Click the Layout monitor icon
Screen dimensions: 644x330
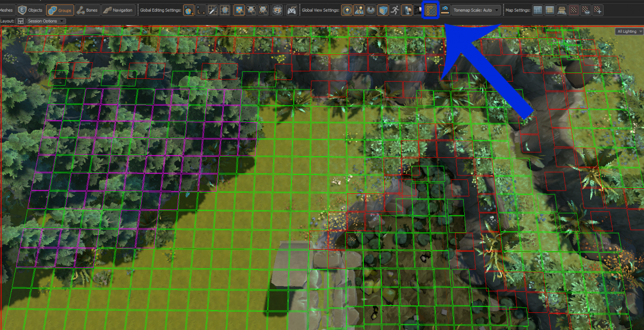(x=20, y=20)
